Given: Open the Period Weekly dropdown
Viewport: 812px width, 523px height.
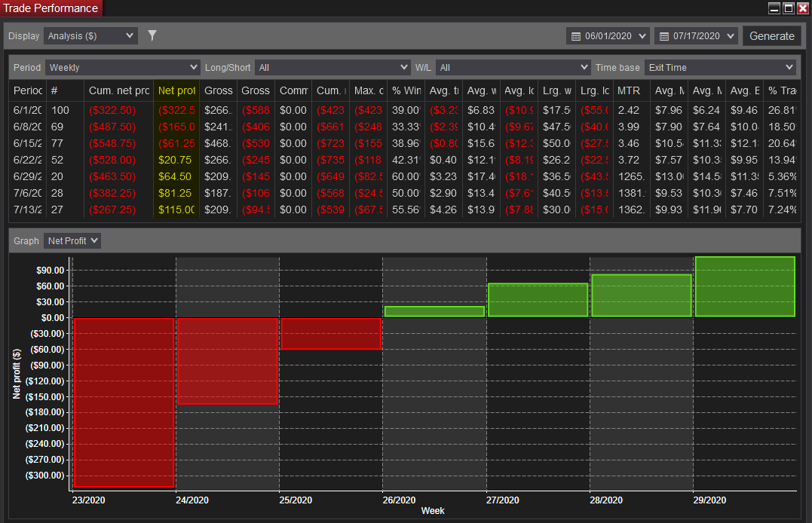Looking at the screenshot, I should 122,67.
